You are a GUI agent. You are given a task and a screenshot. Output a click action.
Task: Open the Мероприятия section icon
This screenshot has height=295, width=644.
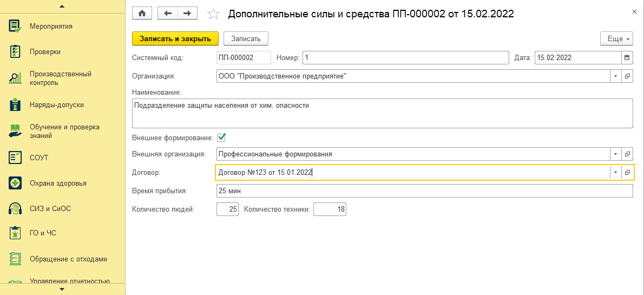click(x=15, y=27)
